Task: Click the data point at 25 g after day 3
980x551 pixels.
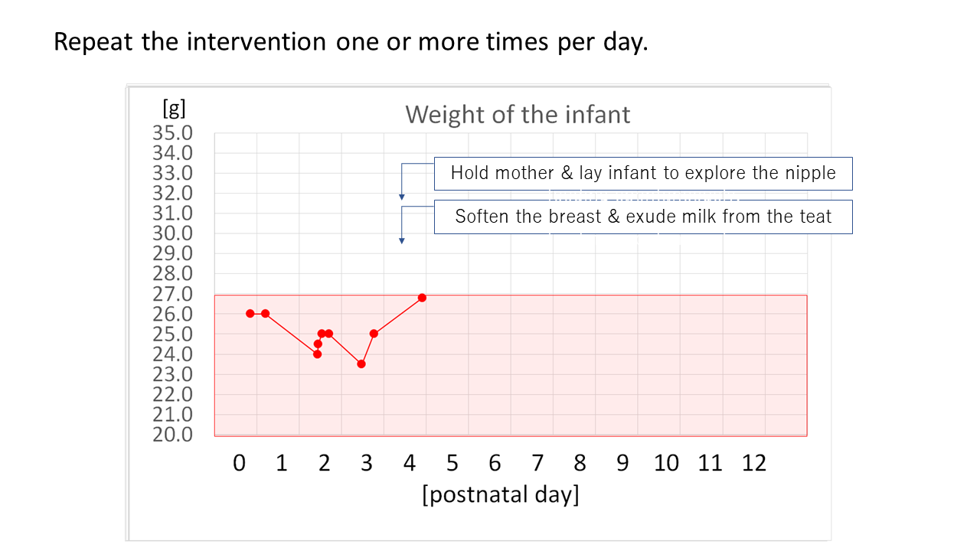Action: coord(374,334)
